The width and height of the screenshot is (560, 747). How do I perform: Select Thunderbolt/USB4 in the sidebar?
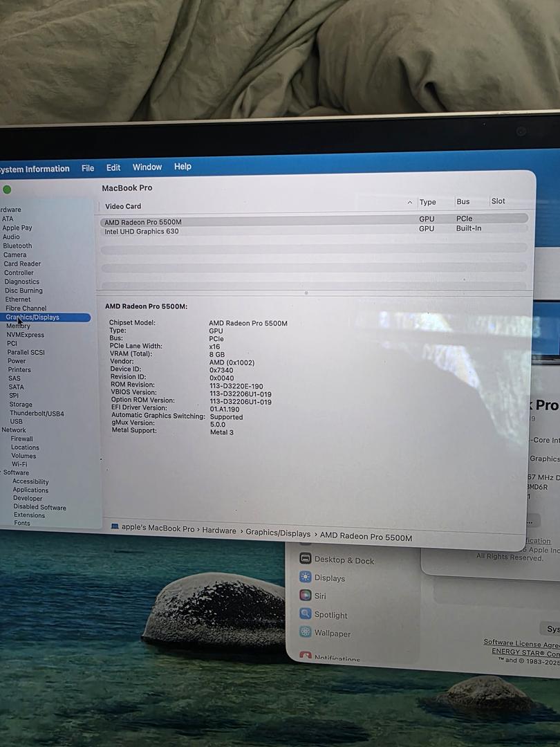click(x=37, y=414)
